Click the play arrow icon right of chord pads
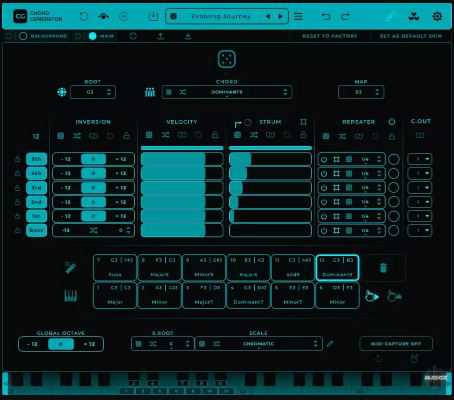454x400 pixels. pos(372,296)
